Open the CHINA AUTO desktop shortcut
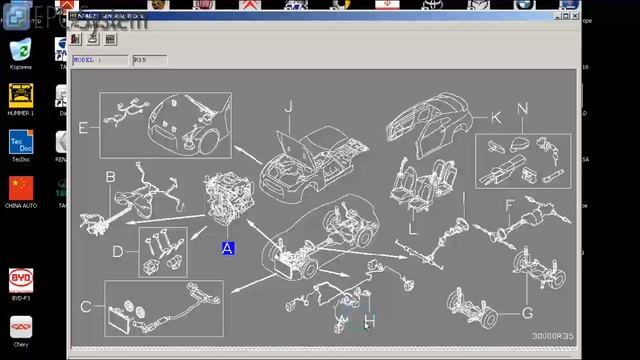This screenshot has width=640, height=360. click(20, 192)
